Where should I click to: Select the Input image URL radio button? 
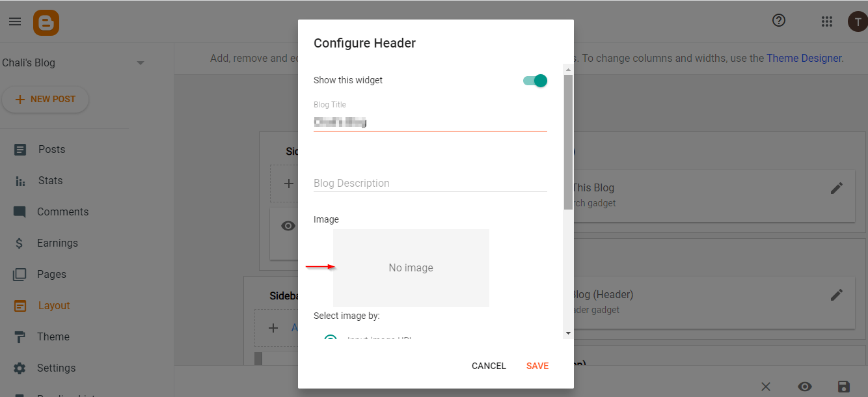point(331,338)
